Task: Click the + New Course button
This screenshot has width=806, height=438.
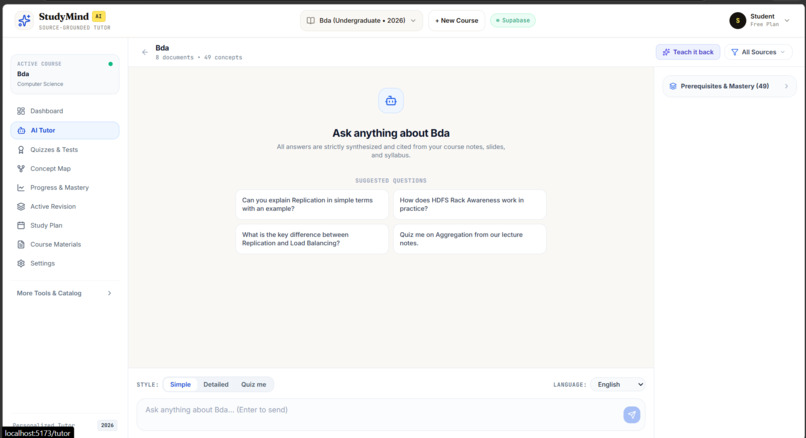Action: (x=456, y=21)
